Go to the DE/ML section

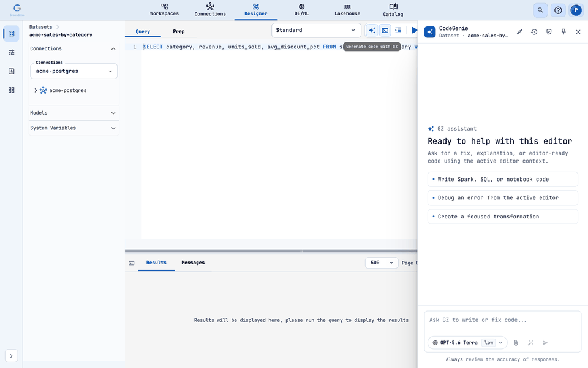[301, 10]
